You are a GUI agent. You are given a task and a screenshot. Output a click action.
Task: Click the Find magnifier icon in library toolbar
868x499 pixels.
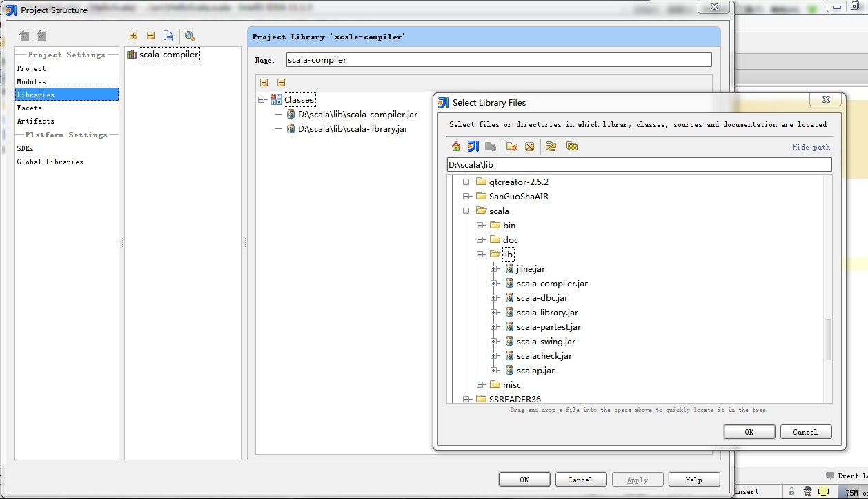click(190, 36)
